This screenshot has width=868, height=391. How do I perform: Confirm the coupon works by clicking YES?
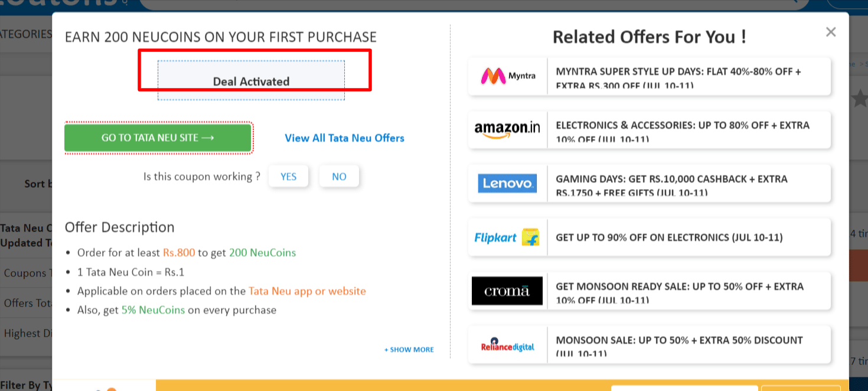tap(289, 176)
